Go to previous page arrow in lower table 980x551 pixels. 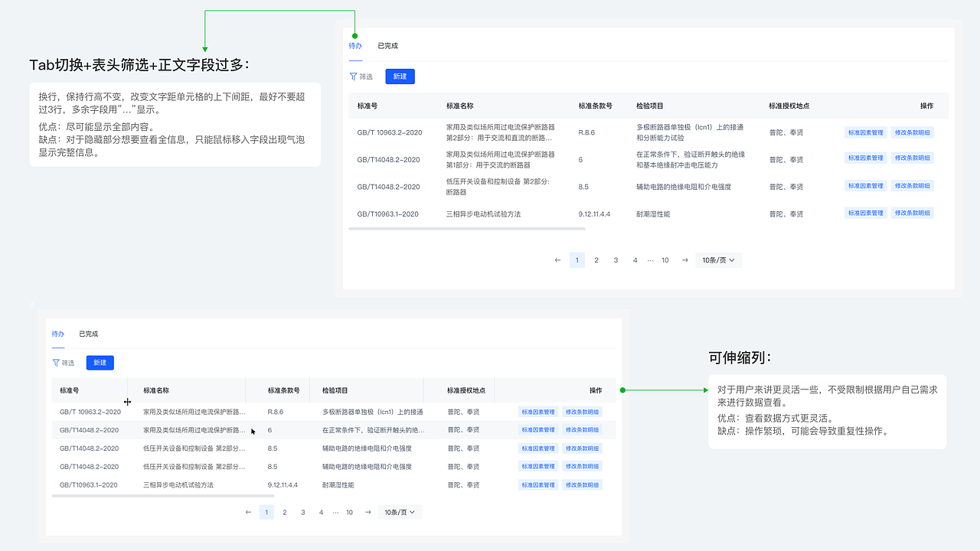click(x=248, y=512)
